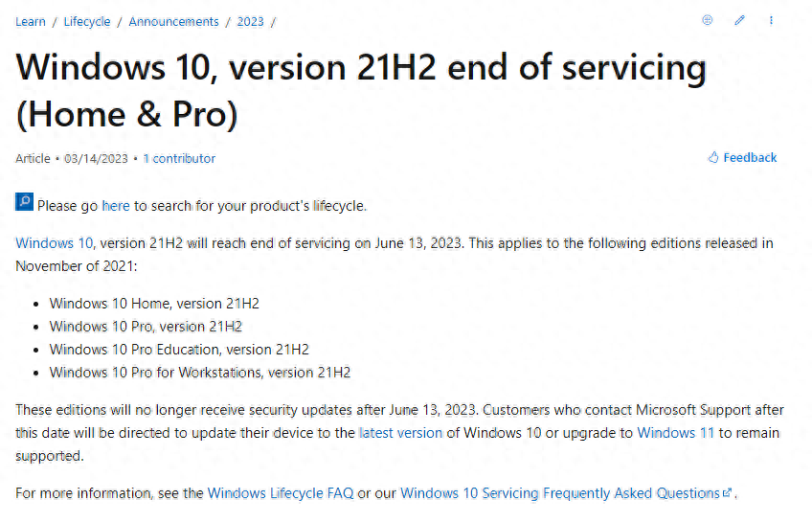Viewport: 812px width, 523px height.
Task: Open Windows 10 Servicing Frequently Asked Questions
Action: 559,493
